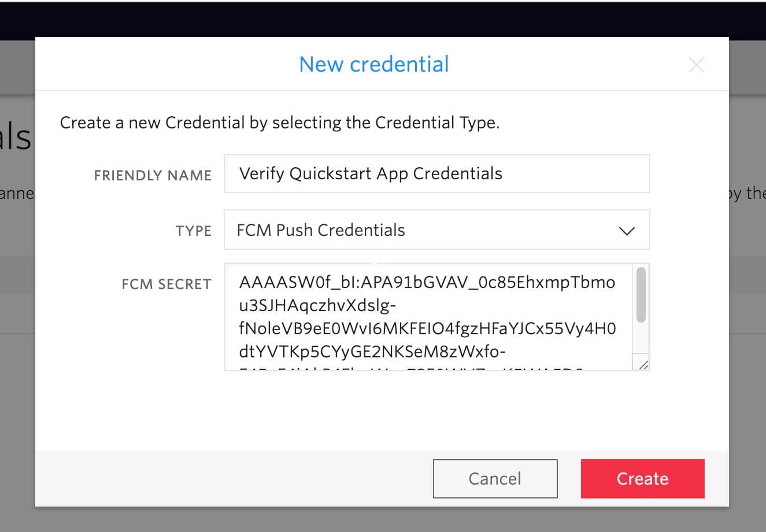Click the FRIENDLY NAME label
Image resolution: width=766 pixels, height=532 pixels.
pos(152,175)
